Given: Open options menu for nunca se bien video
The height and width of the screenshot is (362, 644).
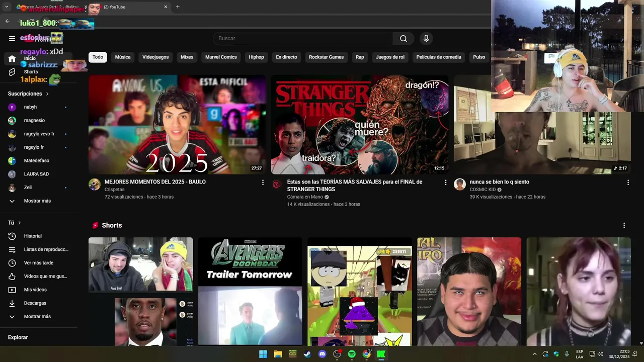Looking at the screenshot, I should pyautogui.click(x=628, y=183).
